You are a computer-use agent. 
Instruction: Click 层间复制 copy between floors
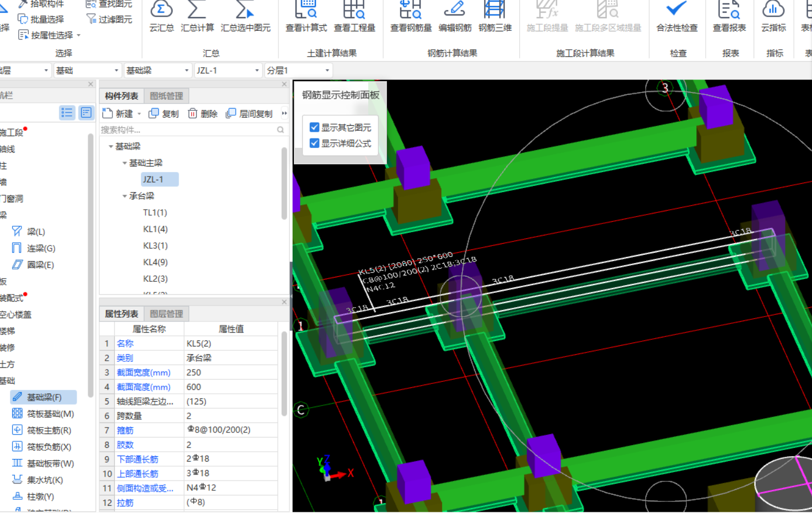[x=249, y=114]
